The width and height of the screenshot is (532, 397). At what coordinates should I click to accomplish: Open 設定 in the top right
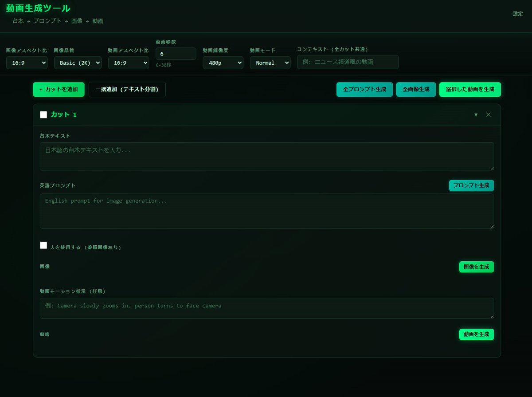[x=518, y=14]
